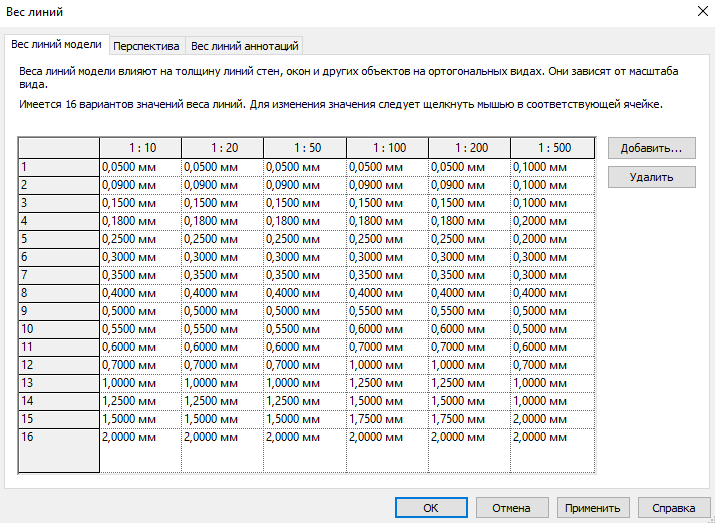Click row header 1
This screenshot has height=523, width=715.
pos(58,167)
